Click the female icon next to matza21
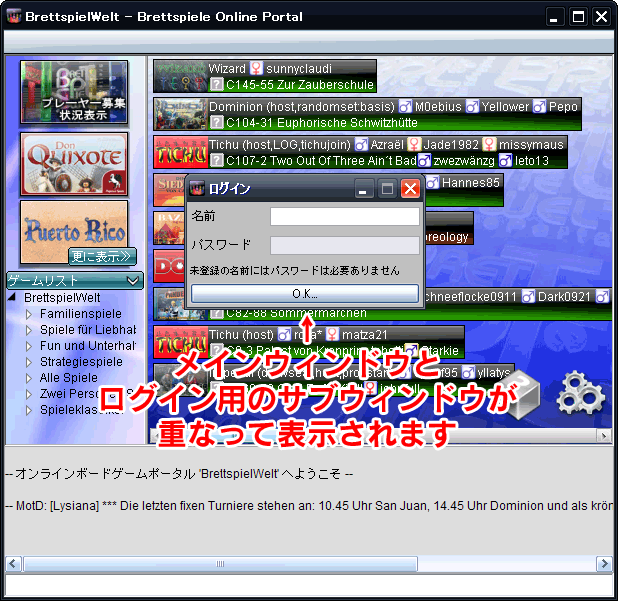The height and width of the screenshot is (601, 618). point(332,334)
